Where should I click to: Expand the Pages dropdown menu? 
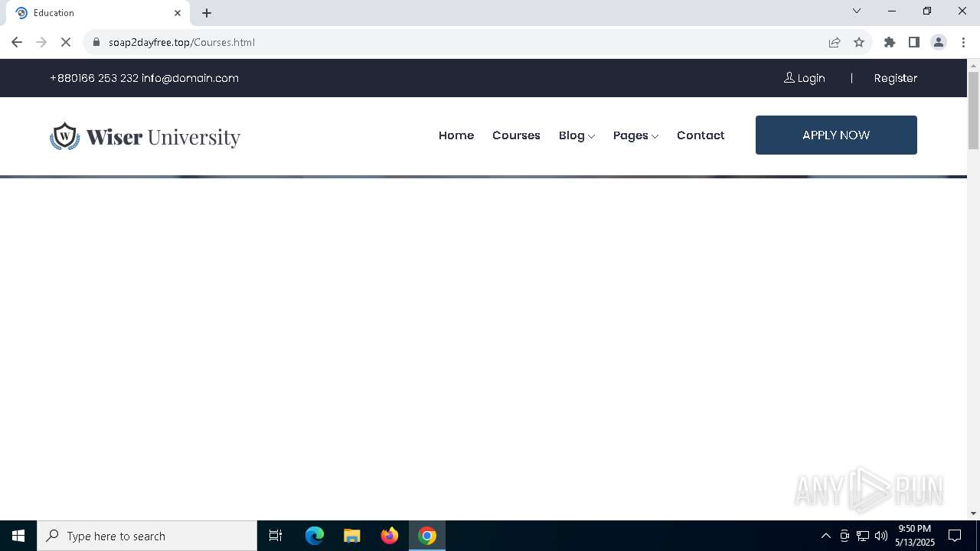click(635, 135)
